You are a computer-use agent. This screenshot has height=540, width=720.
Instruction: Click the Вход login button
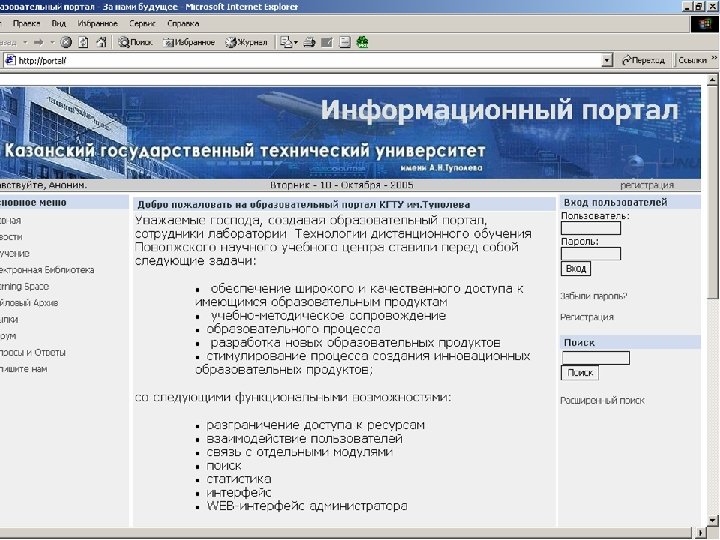point(576,269)
